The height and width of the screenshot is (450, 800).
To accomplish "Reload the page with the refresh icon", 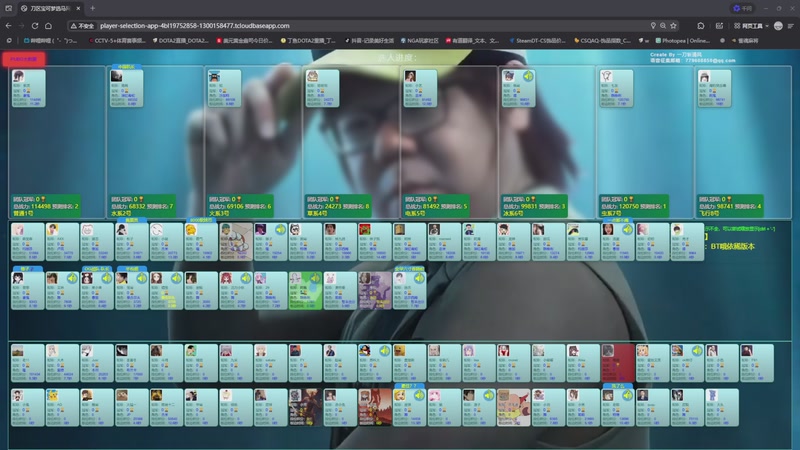I will coord(35,26).
